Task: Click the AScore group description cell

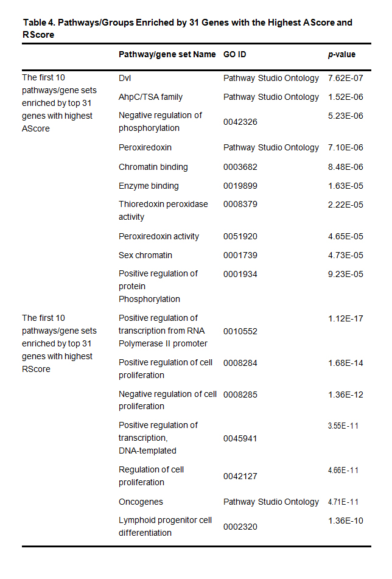Action: click(57, 103)
